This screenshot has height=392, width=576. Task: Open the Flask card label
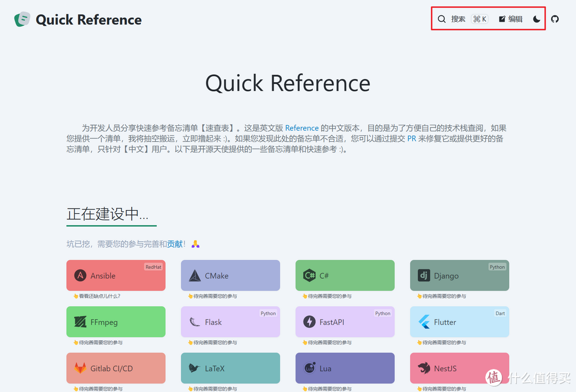213,322
